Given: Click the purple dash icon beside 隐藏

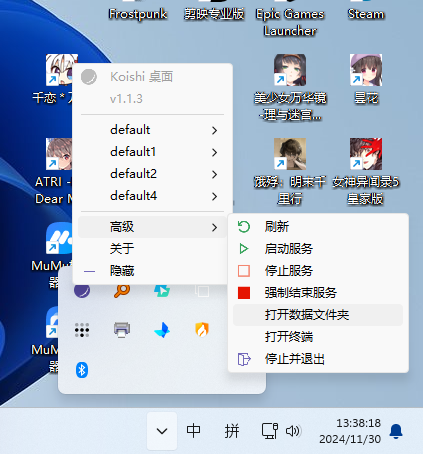Looking at the screenshot, I should [89, 271].
